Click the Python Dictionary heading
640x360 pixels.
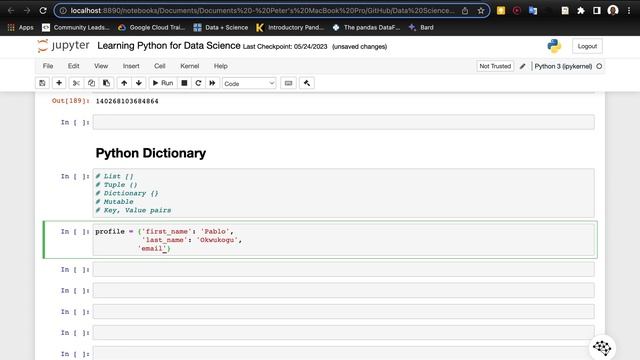pos(151,153)
